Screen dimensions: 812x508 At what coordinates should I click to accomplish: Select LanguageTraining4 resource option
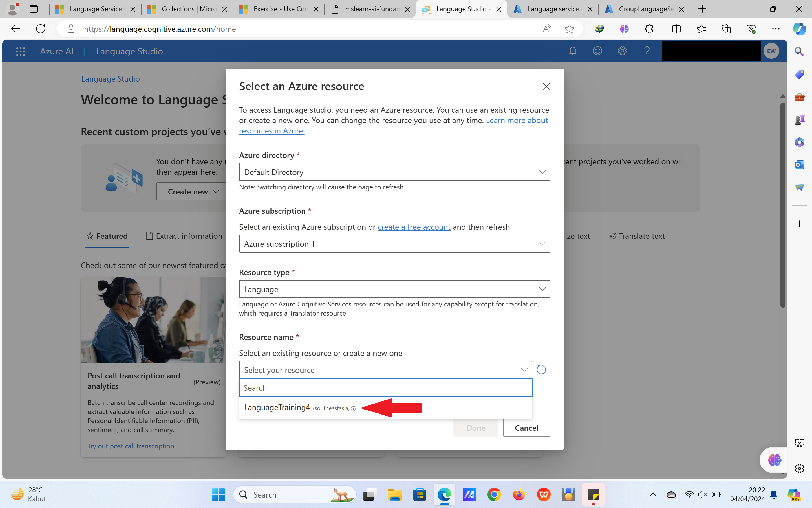click(x=385, y=408)
